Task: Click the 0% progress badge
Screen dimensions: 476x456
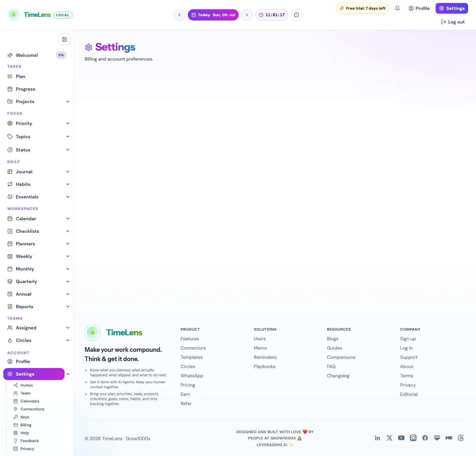Action: pos(61,55)
